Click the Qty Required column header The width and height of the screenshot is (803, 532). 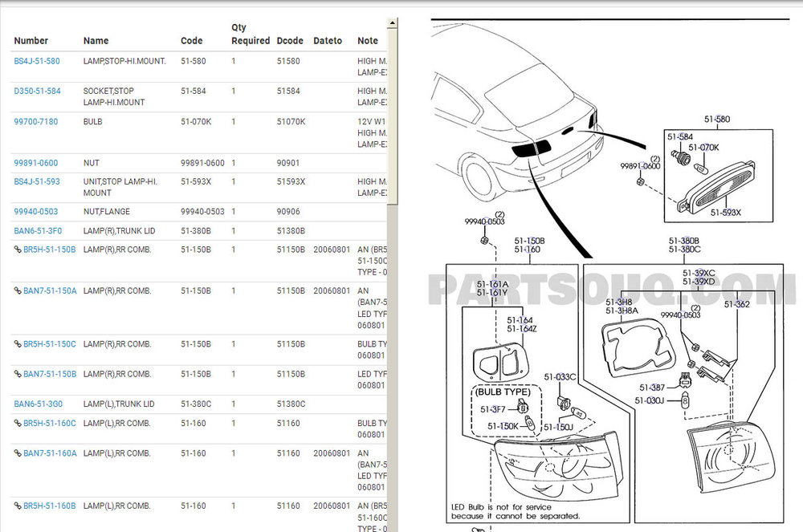tap(251, 35)
